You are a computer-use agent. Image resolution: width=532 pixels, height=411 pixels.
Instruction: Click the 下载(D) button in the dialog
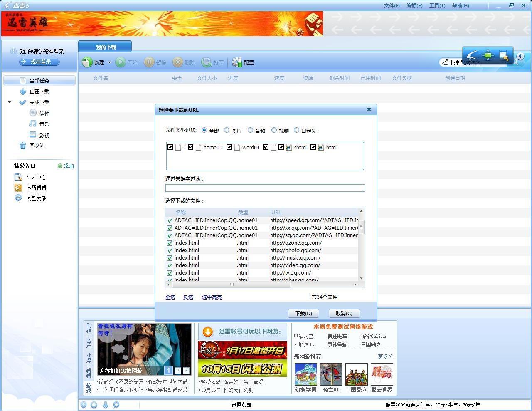tap(303, 313)
